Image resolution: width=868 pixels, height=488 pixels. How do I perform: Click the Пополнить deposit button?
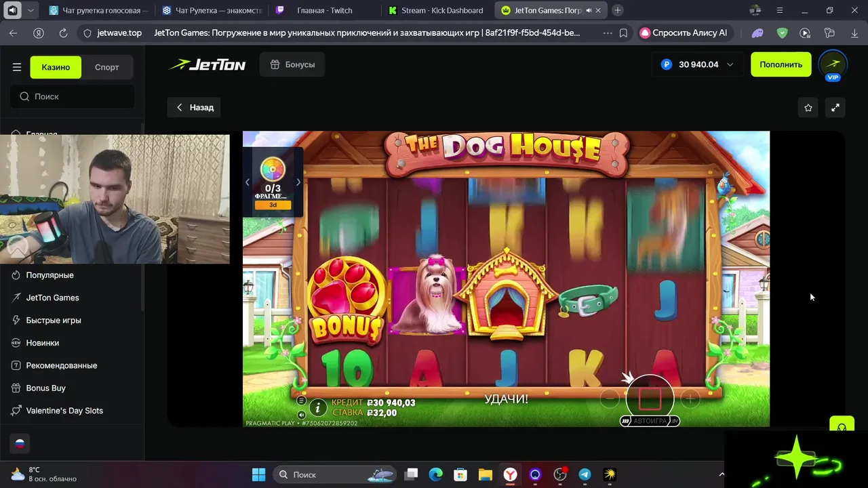click(781, 64)
